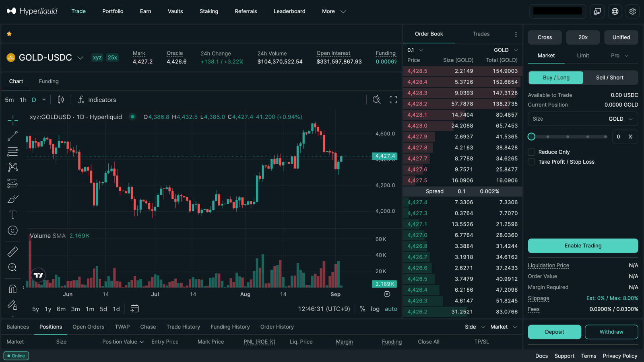Go to the Vaults page
The height and width of the screenshot is (362, 644).
click(x=175, y=11)
